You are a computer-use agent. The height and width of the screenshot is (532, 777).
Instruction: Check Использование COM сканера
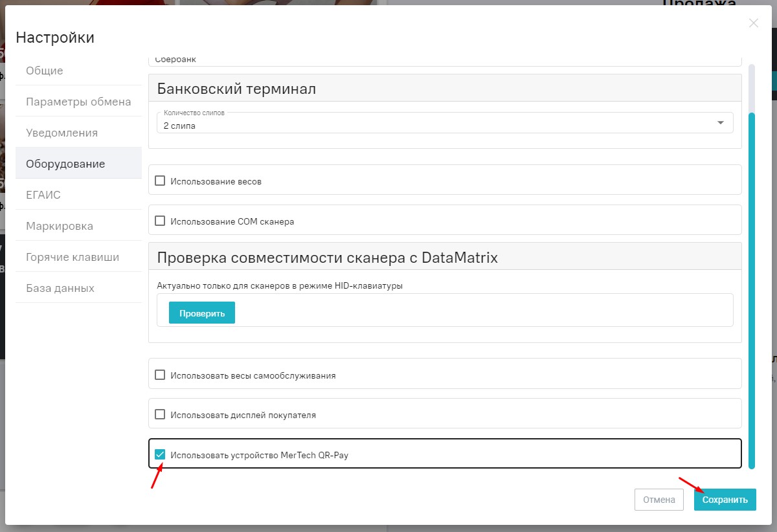coord(160,220)
